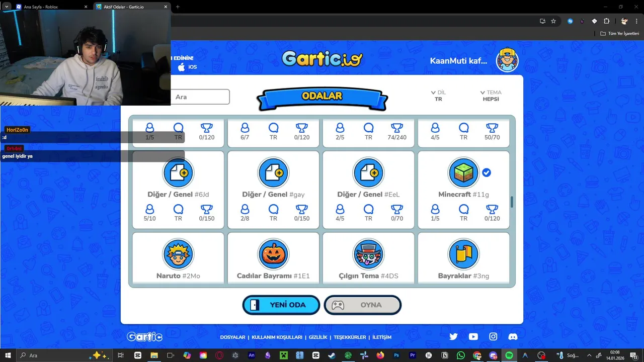Click the Chrome profile avatar
644x362 pixels.
[x=624, y=21]
